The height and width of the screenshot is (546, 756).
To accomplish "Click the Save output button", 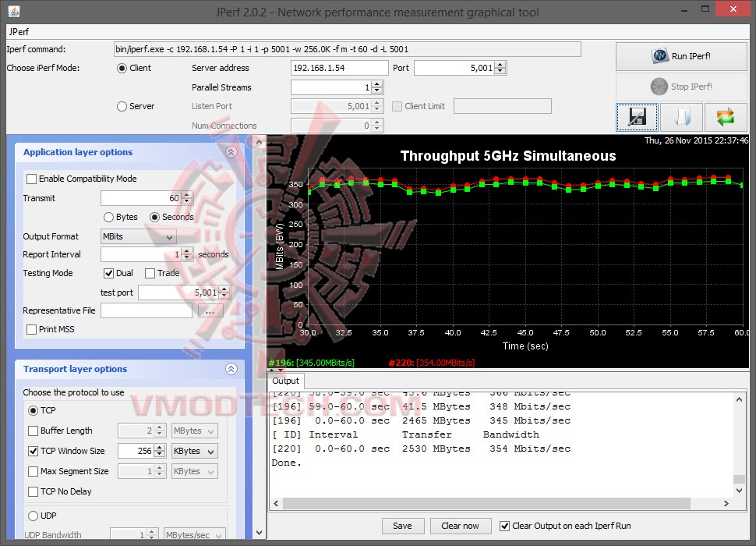I will 403,526.
